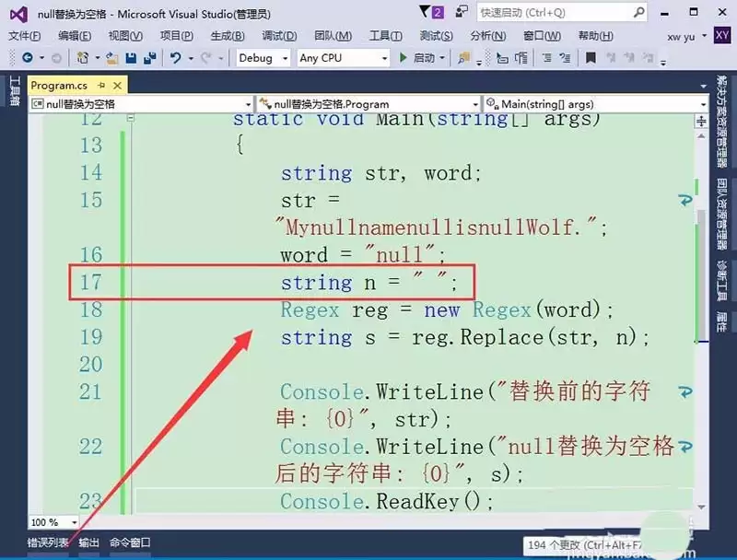Collapse the Main method outline at line 12

(x=131, y=119)
